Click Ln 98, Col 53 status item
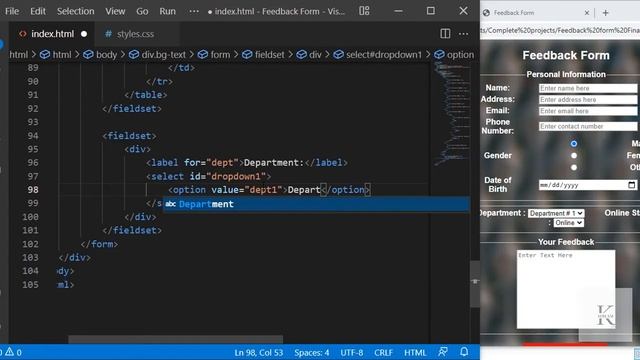This screenshot has width=640, height=360. click(x=258, y=352)
